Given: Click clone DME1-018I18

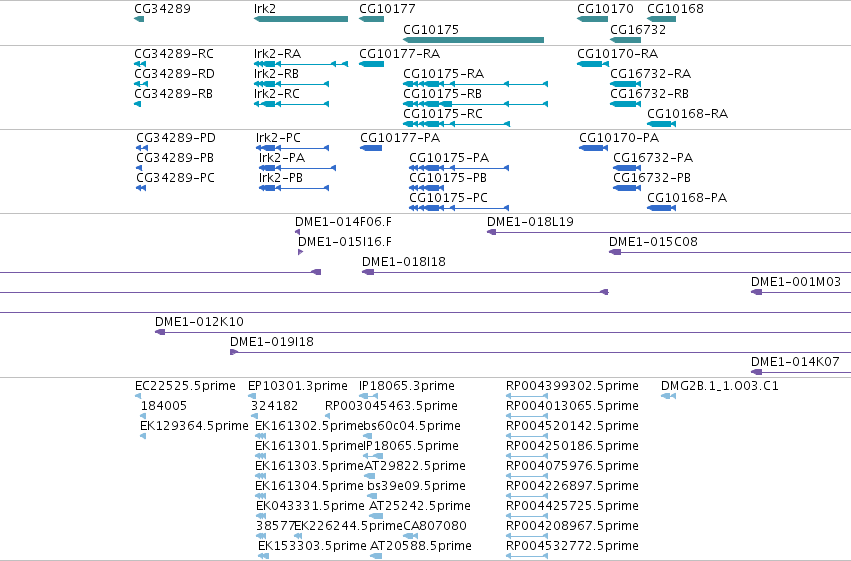Looking at the screenshot, I should [404, 262].
